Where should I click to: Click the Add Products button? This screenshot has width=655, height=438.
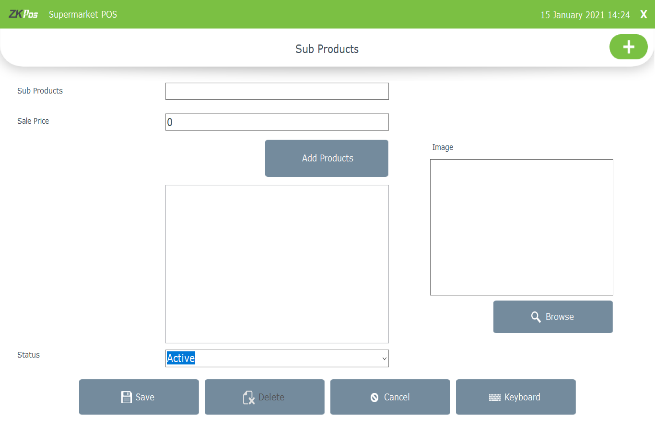[x=326, y=158]
